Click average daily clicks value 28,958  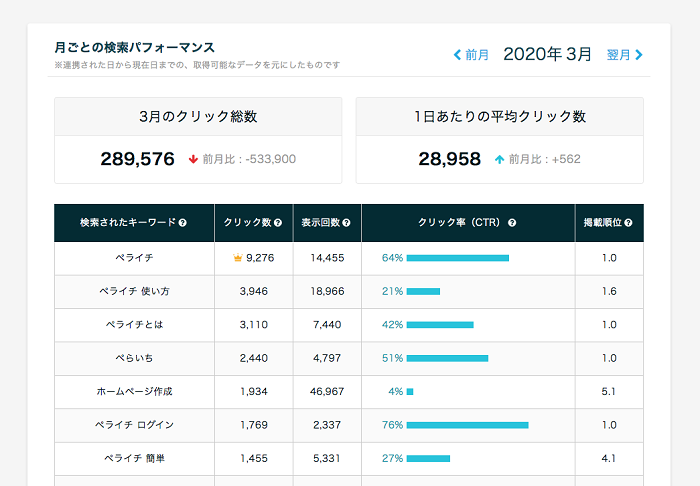tap(450, 159)
